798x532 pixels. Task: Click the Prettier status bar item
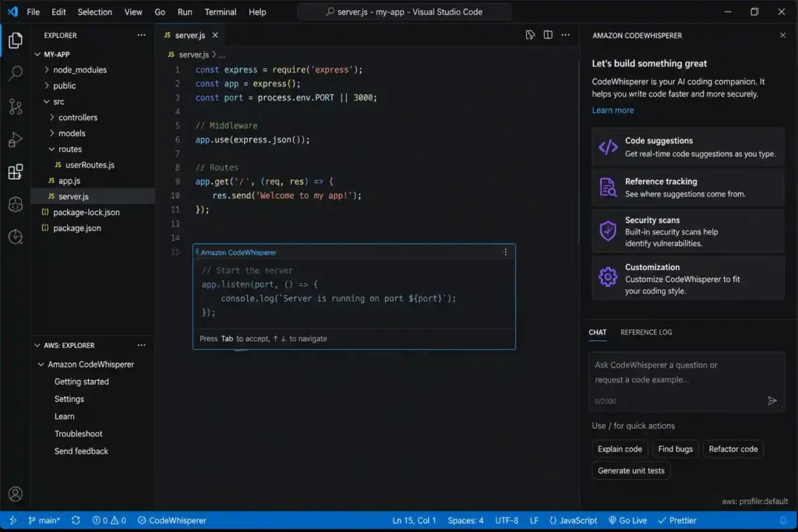coord(677,520)
